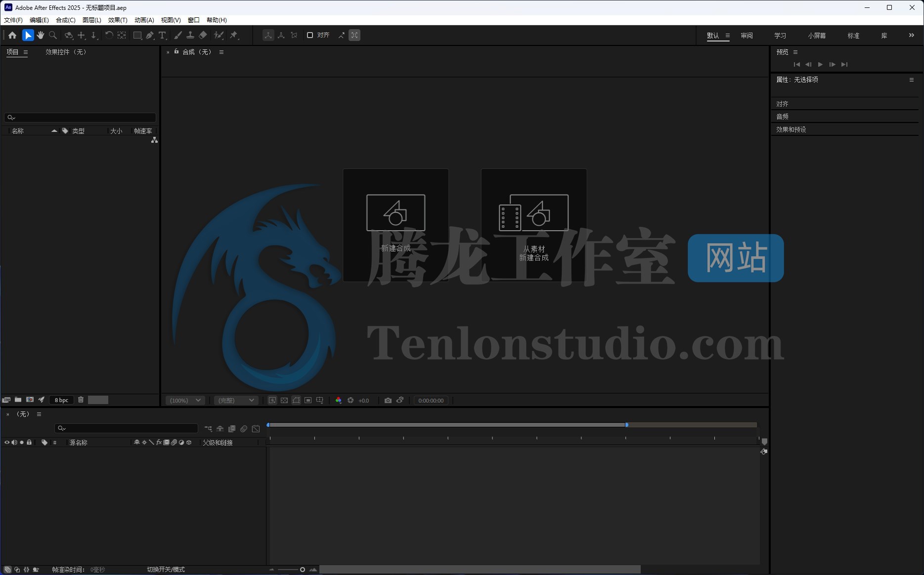Click the 8 bpc color depth button

click(x=61, y=400)
